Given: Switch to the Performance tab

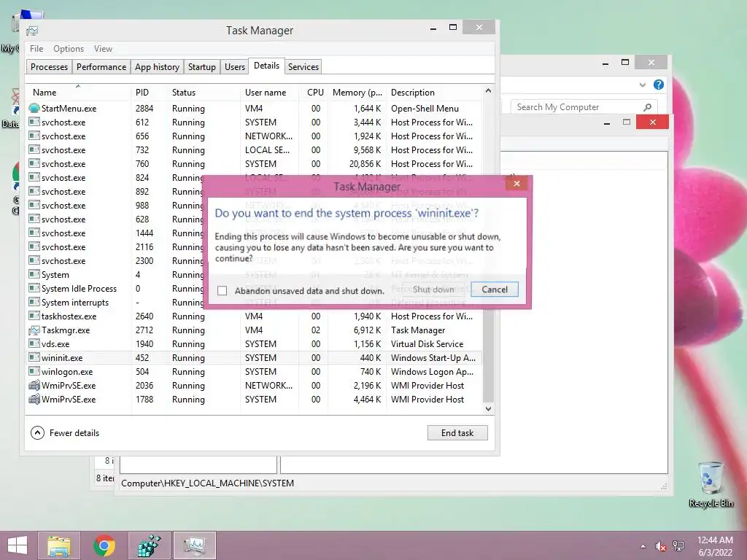Looking at the screenshot, I should pyautogui.click(x=101, y=66).
